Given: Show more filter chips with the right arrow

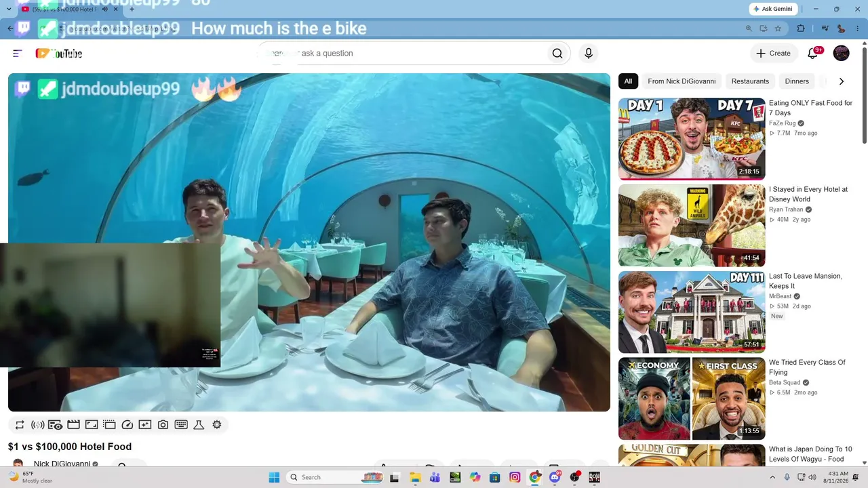Looking at the screenshot, I should click(x=842, y=81).
